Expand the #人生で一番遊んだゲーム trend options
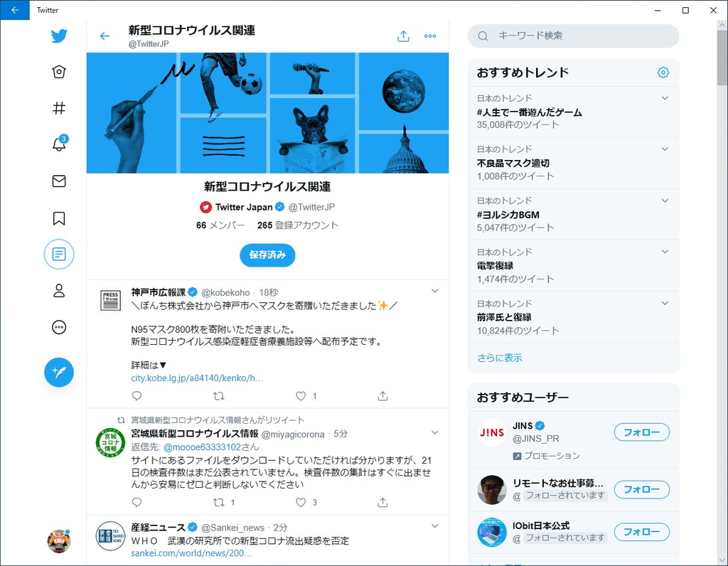The height and width of the screenshot is (566, 728). pyautogui.click(x=664, y=97)
